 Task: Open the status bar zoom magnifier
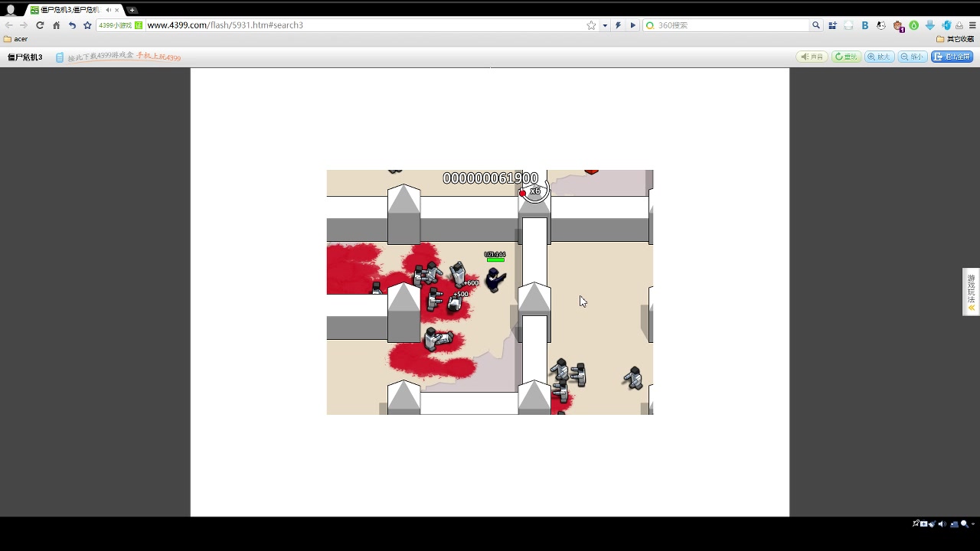[965, 524]
